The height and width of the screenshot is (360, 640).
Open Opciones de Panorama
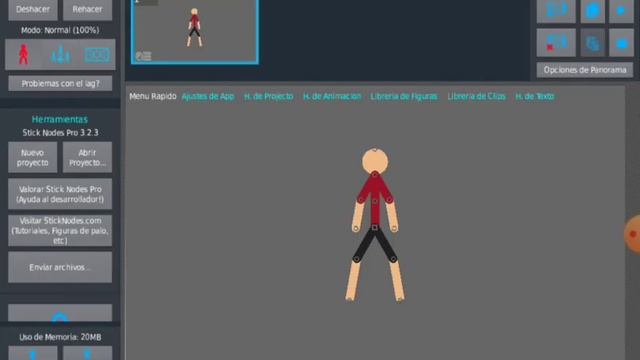point(585,70)
